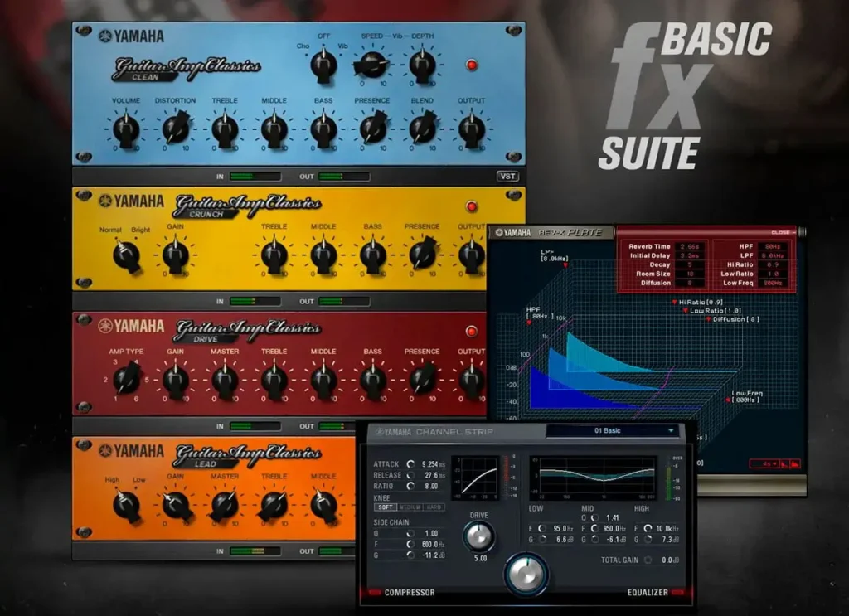Viewport: 849px width, 616px height.
Task: Turn the Clean amp vibrato SPEED knob
Action: pyautogui.click(x=372, y=65)
